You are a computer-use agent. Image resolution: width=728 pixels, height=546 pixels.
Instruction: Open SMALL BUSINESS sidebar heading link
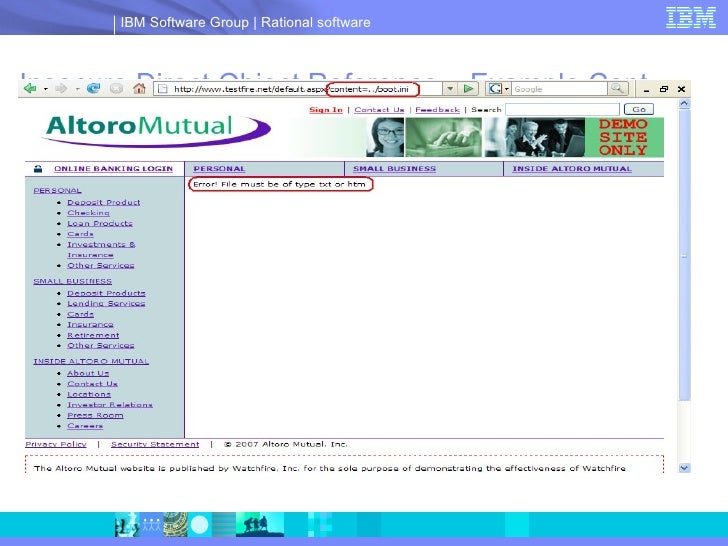click(x=72, y=281)
